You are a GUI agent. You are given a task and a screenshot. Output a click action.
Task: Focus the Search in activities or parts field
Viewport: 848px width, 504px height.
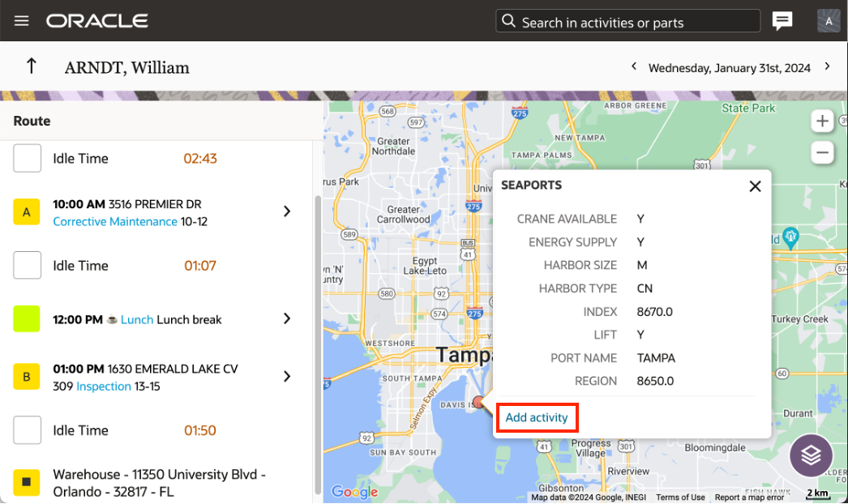point(627,21)
